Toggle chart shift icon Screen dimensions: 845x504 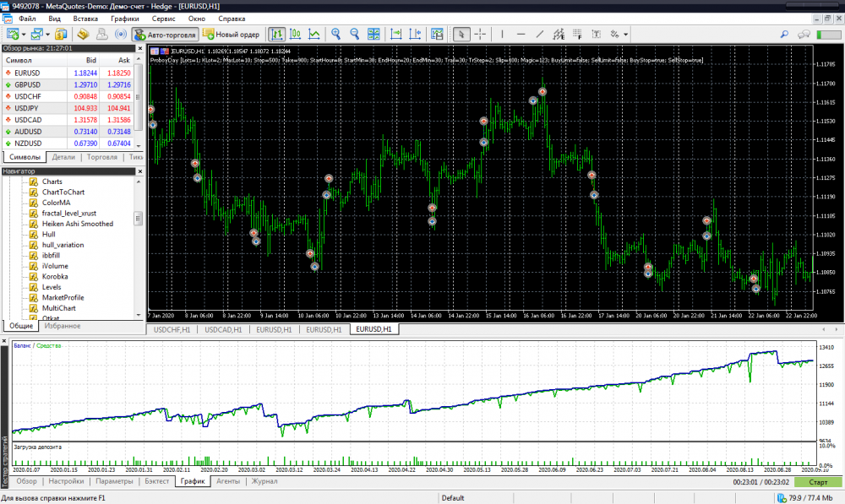(x=415, y=35)
